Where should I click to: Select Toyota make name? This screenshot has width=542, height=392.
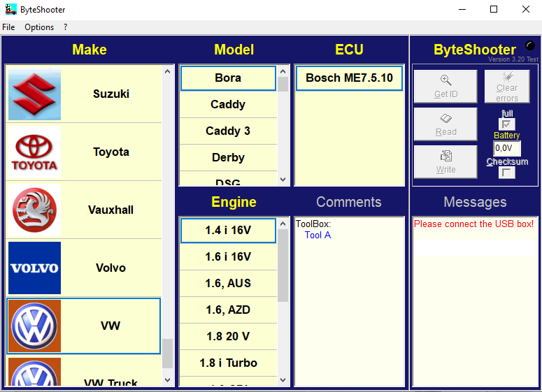tap(111, 152)
